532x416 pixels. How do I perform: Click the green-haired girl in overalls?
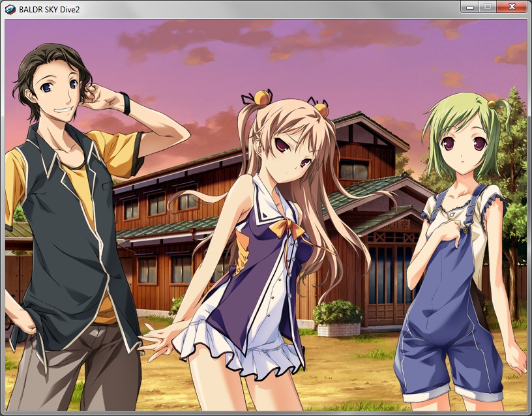pyautogui.click(x=462, y=251)
